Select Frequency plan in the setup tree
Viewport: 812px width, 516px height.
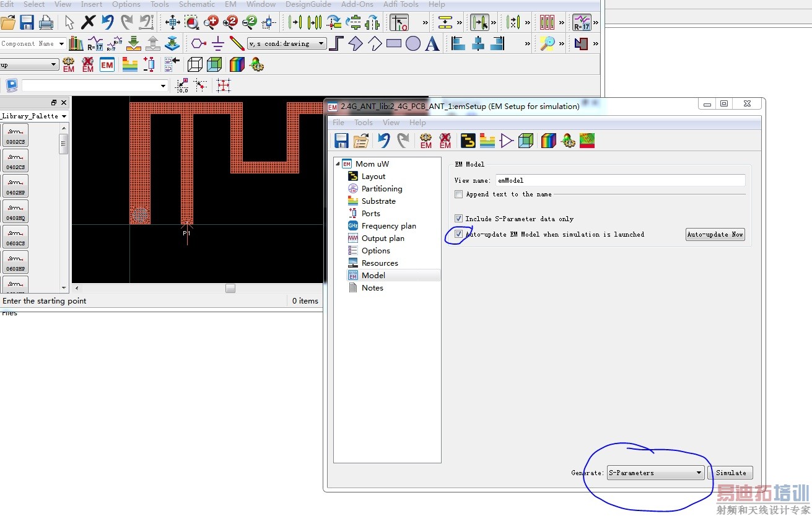388,226
